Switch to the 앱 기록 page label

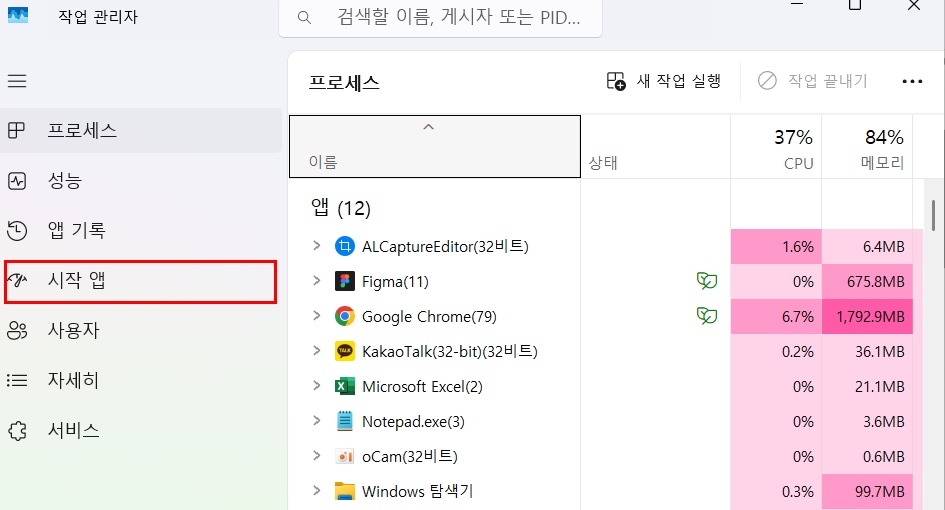(x=77, y=230)
